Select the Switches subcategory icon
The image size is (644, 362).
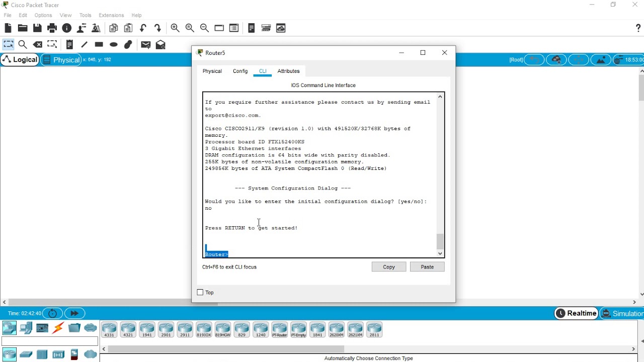point(26,354)
